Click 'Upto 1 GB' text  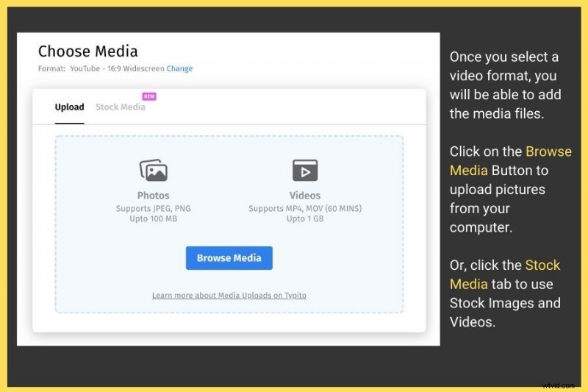pos(305,218)
